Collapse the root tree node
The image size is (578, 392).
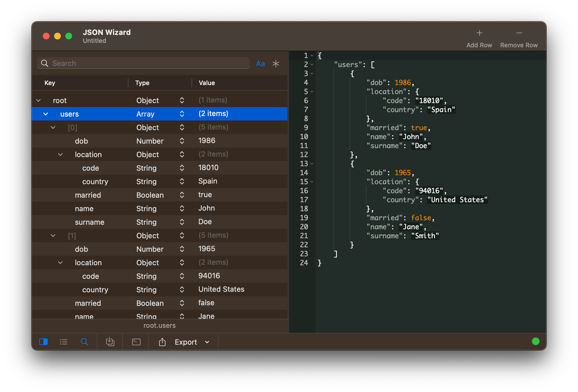[39, 101]
